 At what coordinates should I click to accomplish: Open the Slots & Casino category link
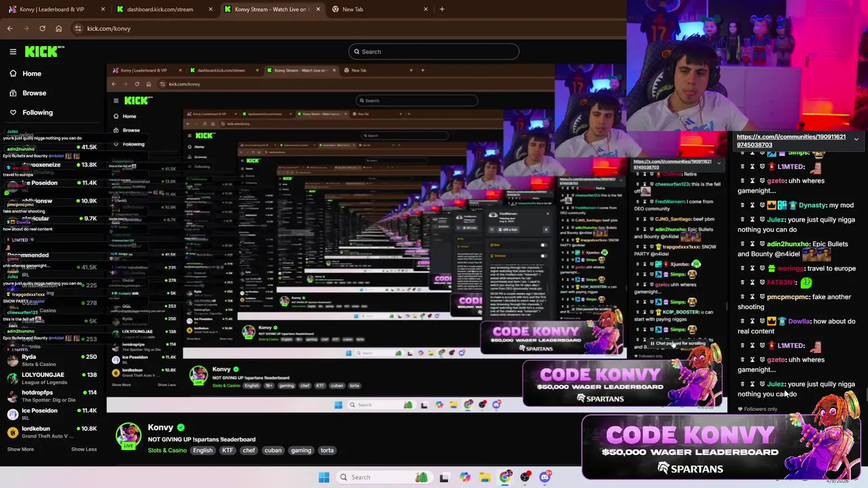[x=167, y=450]
